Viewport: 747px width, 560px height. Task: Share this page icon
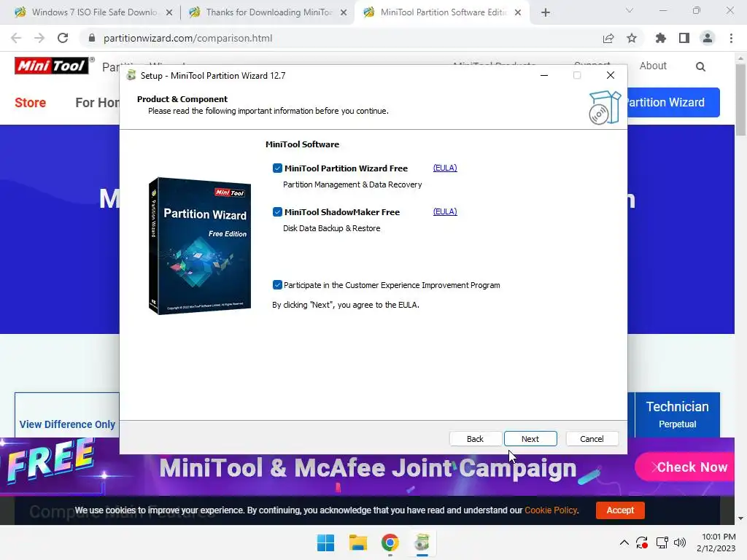[608, 38]
